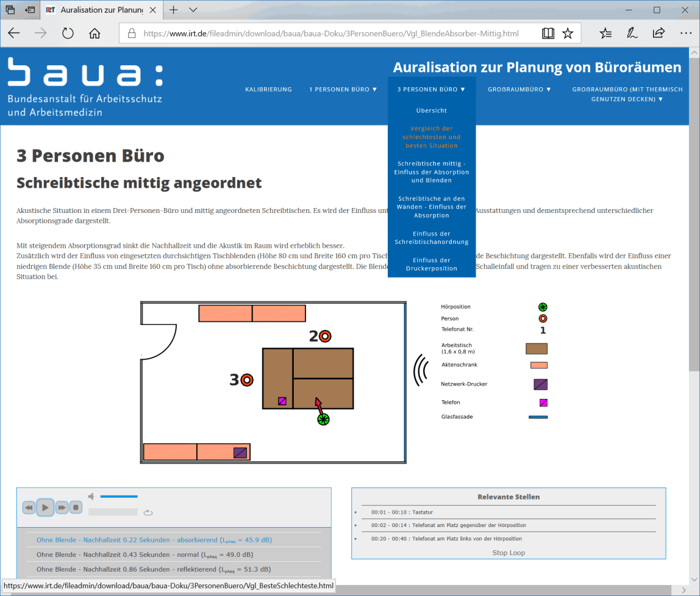Click the green Hörposition marker in floor plan
Screen dimensions: 700x596
tap(323, 419)
